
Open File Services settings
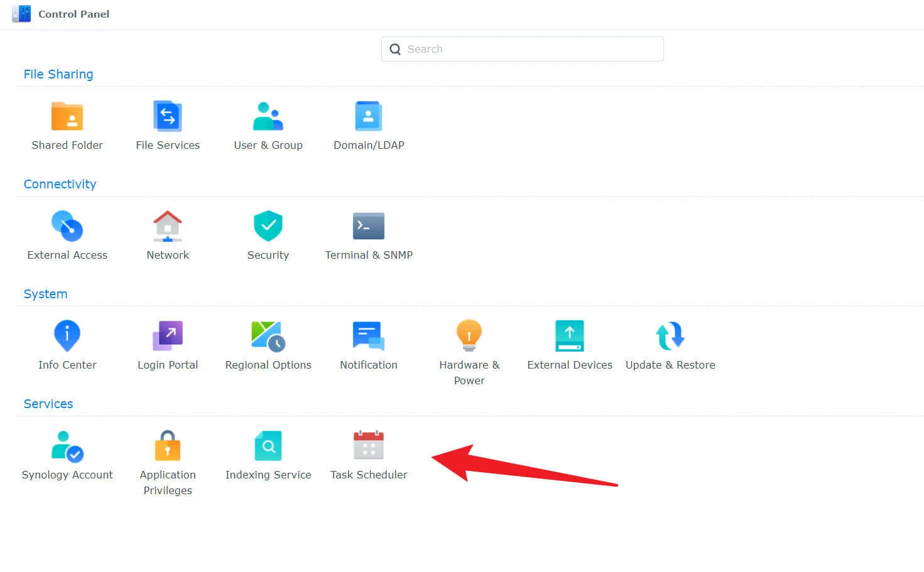click(x=168, y=117)
